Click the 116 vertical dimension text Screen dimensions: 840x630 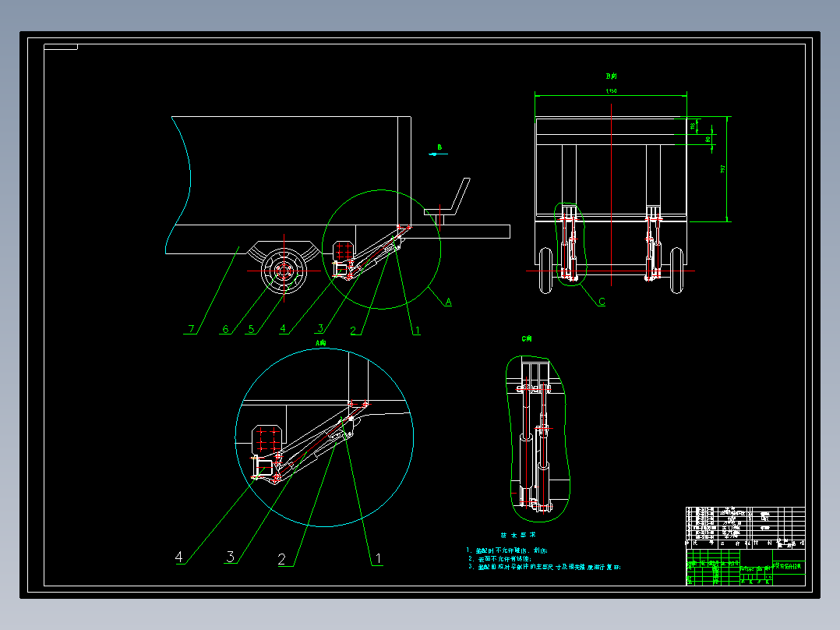point(692,126)
